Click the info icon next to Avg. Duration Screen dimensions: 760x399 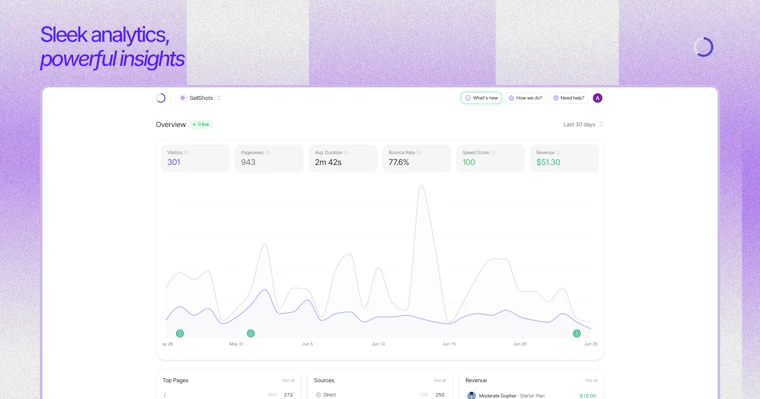tap(347, 152)
